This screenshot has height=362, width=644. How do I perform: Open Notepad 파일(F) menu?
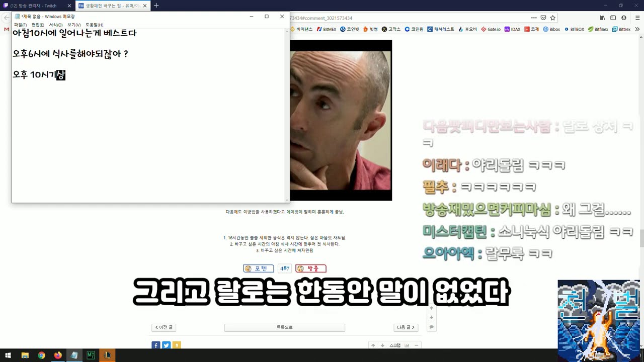point(20,25)
